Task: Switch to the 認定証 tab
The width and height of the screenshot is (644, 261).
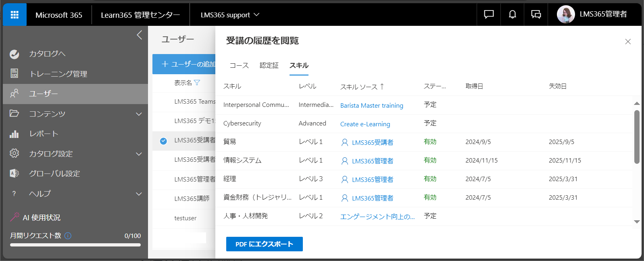Action: point(269,65)
